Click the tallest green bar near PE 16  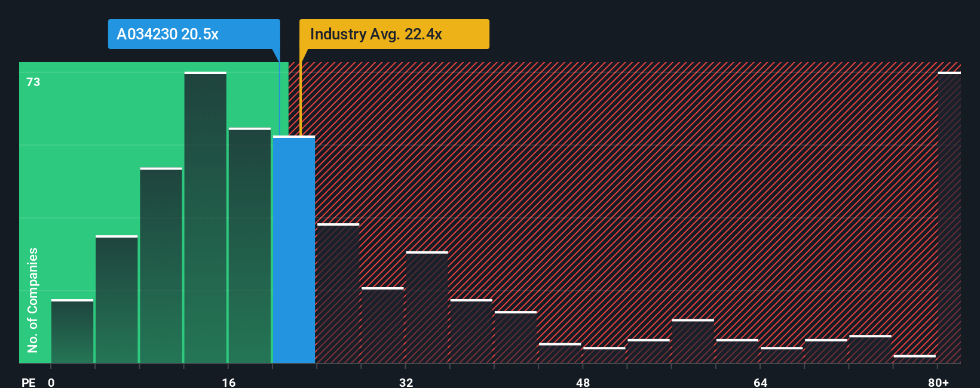point(206,217)
